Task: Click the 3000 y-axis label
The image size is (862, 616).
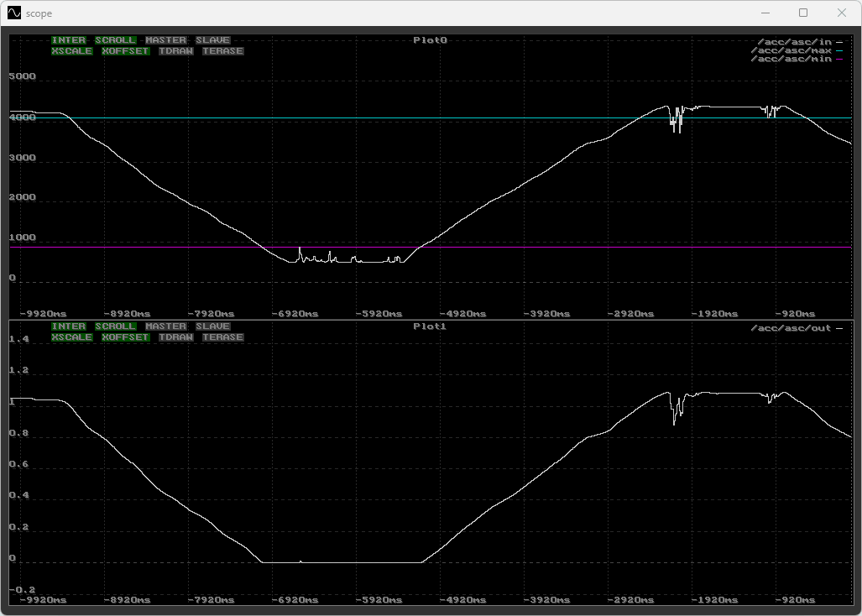Action: [x=23, y=158]
